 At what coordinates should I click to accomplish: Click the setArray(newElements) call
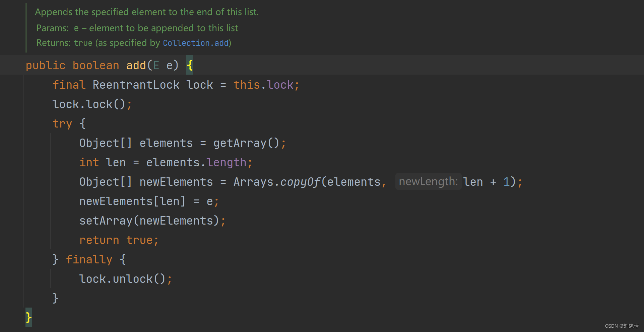point(149,221)
